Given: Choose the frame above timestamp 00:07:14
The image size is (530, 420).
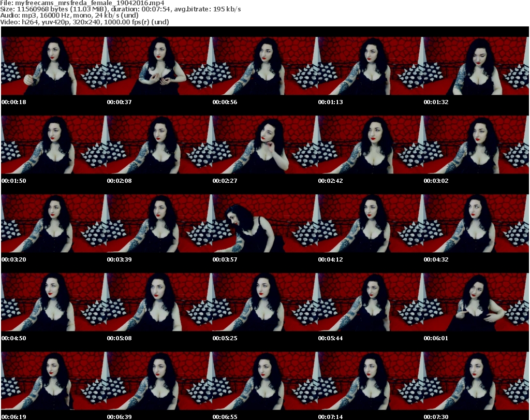Looking at the screenshot, I should pyautogui.click(x=371, y=381).
